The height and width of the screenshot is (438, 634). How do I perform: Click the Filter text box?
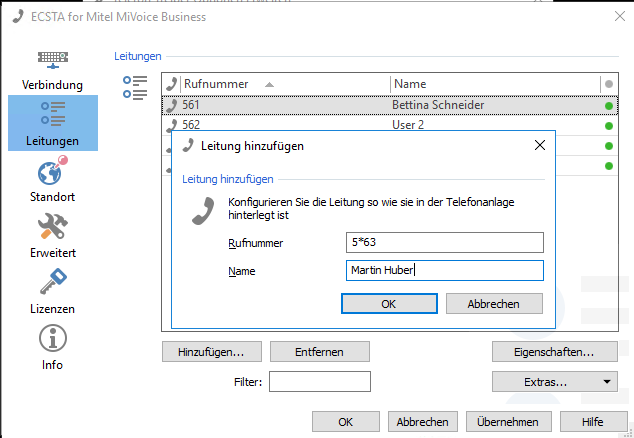pos(320,381)
